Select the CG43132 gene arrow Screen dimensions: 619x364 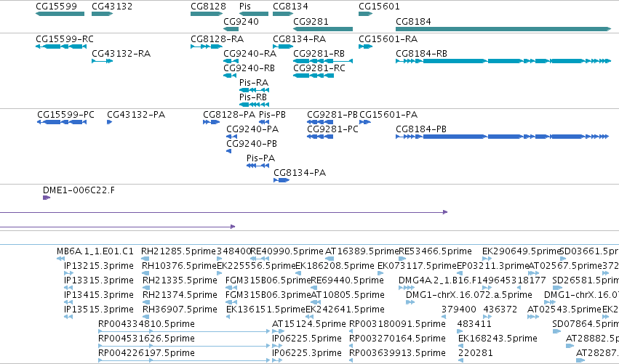(103, 14)
